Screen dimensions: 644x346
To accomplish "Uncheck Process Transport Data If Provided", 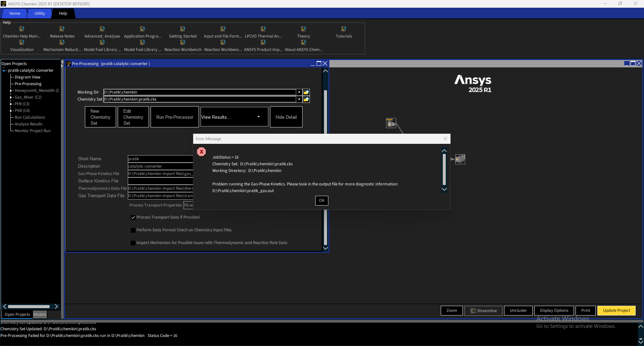I will [x=133, y=218].
